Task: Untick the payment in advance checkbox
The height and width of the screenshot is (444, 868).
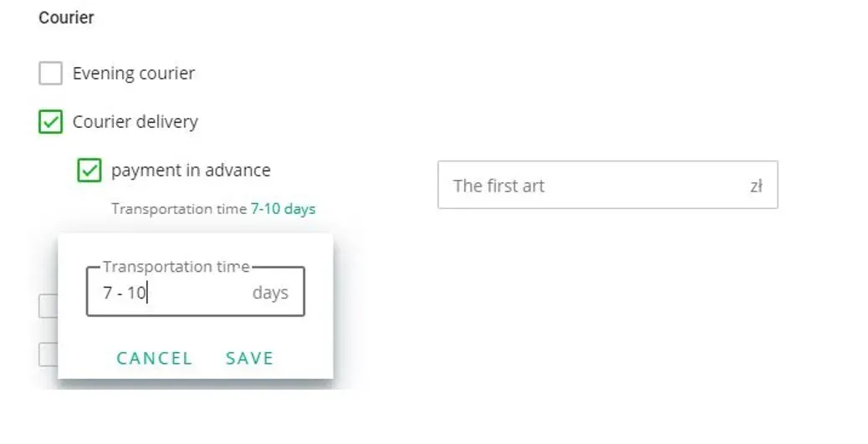Action: pos(89,171)
